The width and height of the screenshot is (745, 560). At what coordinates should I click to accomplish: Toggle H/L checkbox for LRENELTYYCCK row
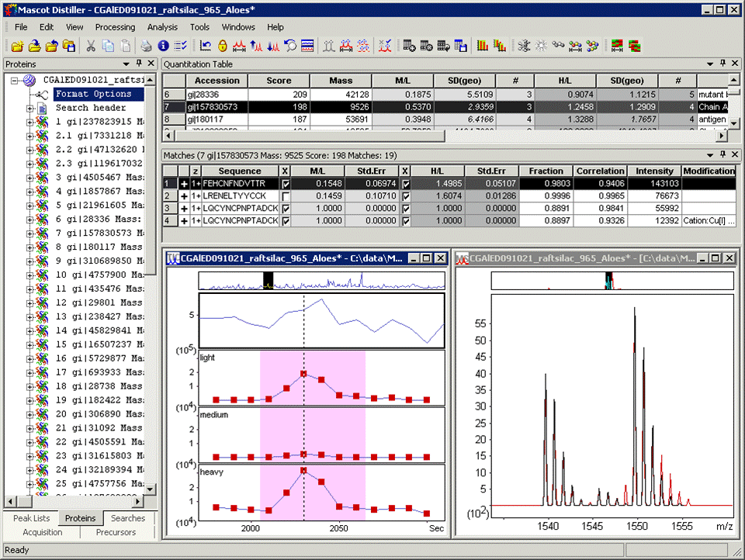tap(405, 196)
